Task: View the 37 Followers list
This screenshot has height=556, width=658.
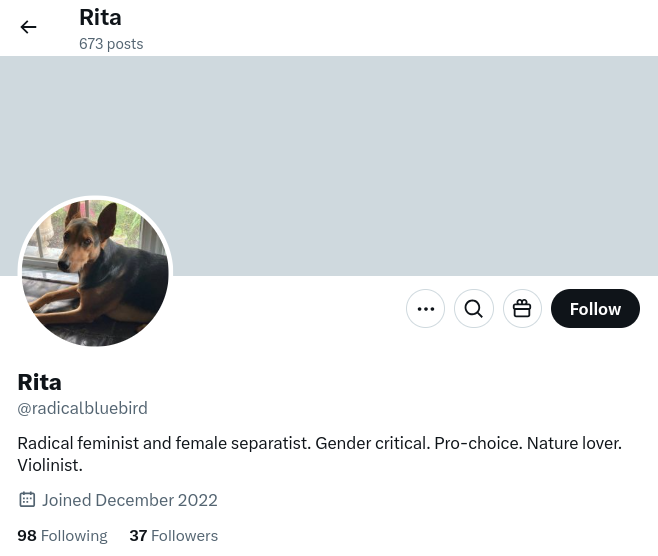Action: click(173, 536)
